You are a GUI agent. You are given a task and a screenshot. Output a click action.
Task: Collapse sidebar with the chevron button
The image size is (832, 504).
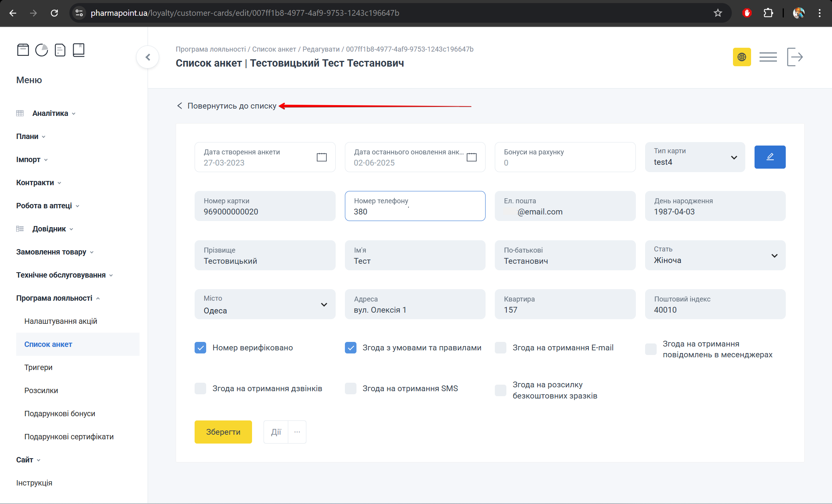coord(148,57)
